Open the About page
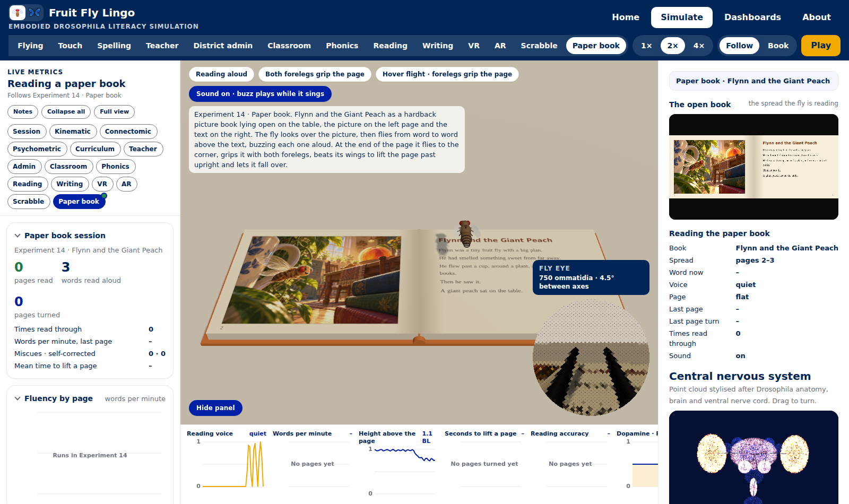The width and height of the screenshot is (849, 504). (817, 18)
